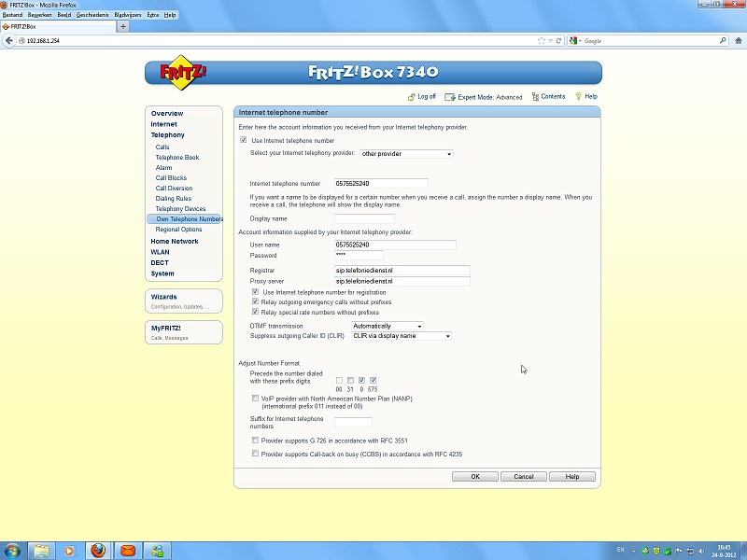The image size is (747, 560).
Task: Open the Bestand menu
Action: (12, 15)
